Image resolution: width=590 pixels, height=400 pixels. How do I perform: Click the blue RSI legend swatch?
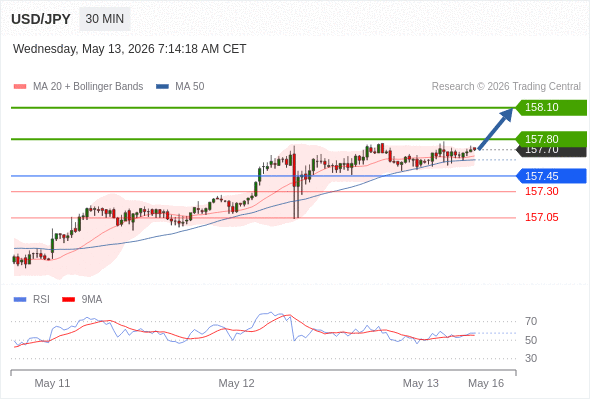pos(20,300)
